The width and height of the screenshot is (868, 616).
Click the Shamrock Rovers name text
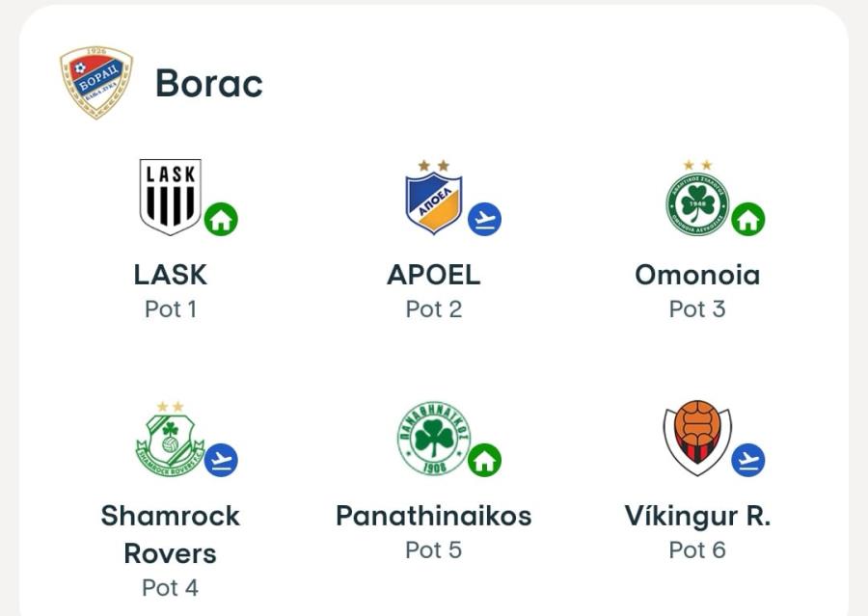(x=171, y=535)
